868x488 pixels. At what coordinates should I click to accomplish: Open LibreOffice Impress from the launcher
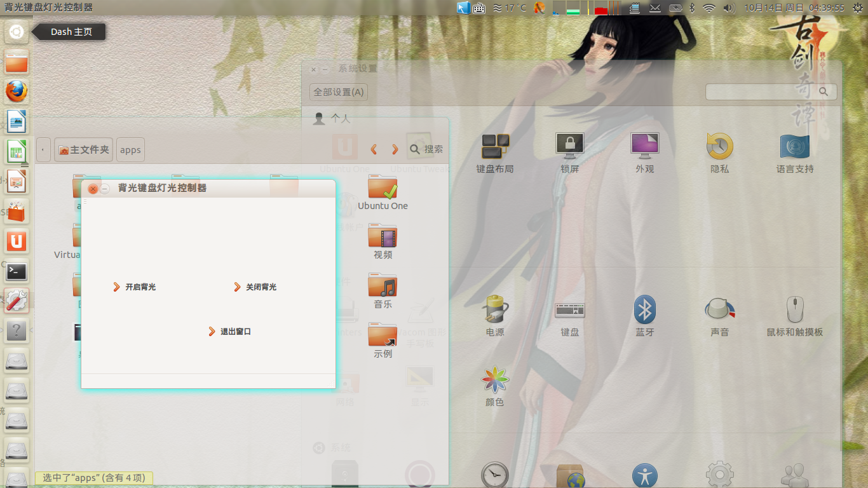[17, 181]
